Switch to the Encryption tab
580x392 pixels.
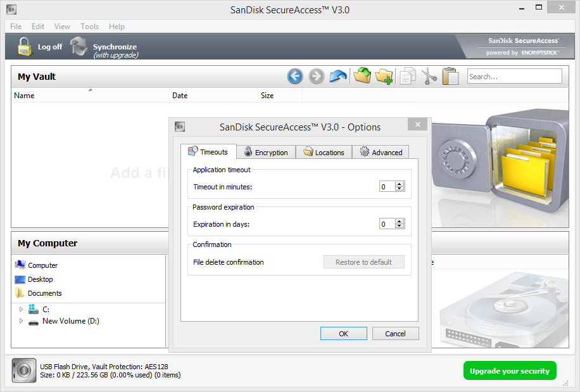pos(267,153)
